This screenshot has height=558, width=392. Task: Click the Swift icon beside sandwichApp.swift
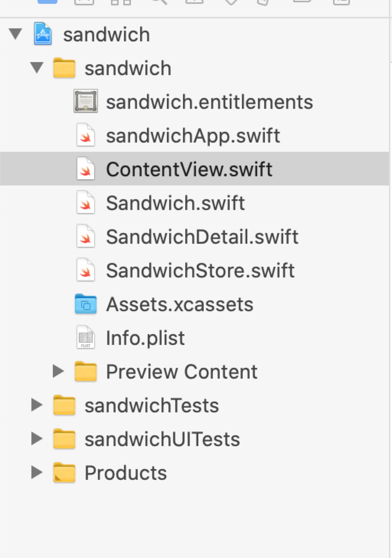click(x=85, y=135)
